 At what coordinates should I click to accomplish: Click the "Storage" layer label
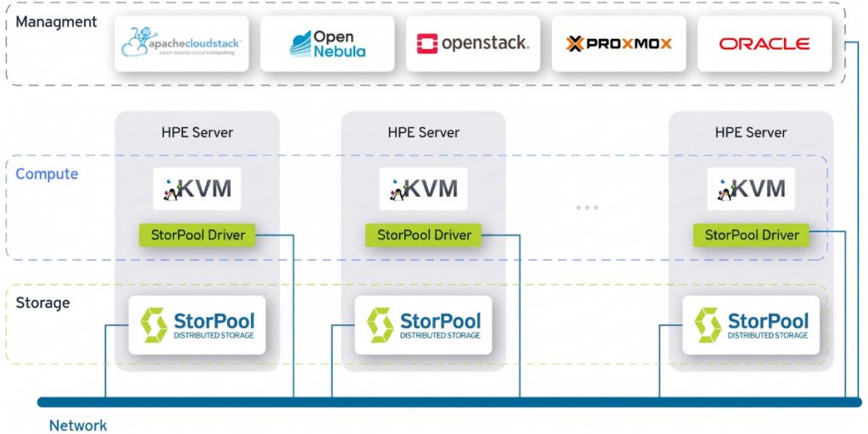coord(42,303)
